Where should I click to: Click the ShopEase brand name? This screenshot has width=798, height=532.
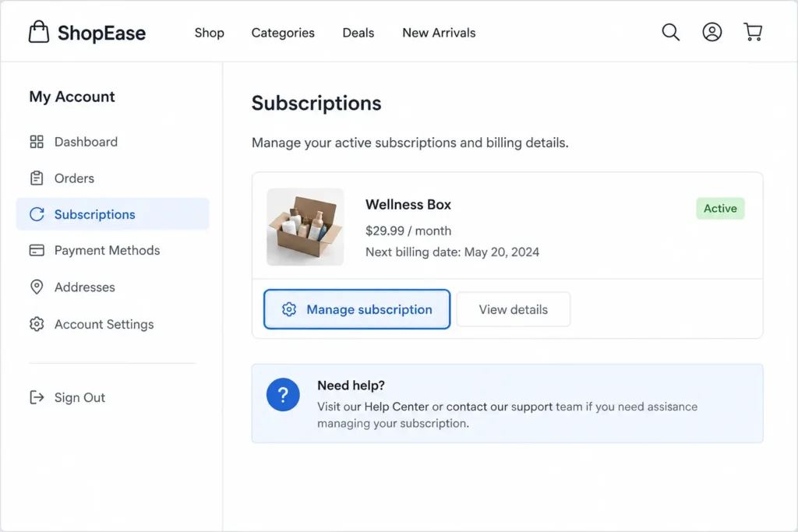101,33
